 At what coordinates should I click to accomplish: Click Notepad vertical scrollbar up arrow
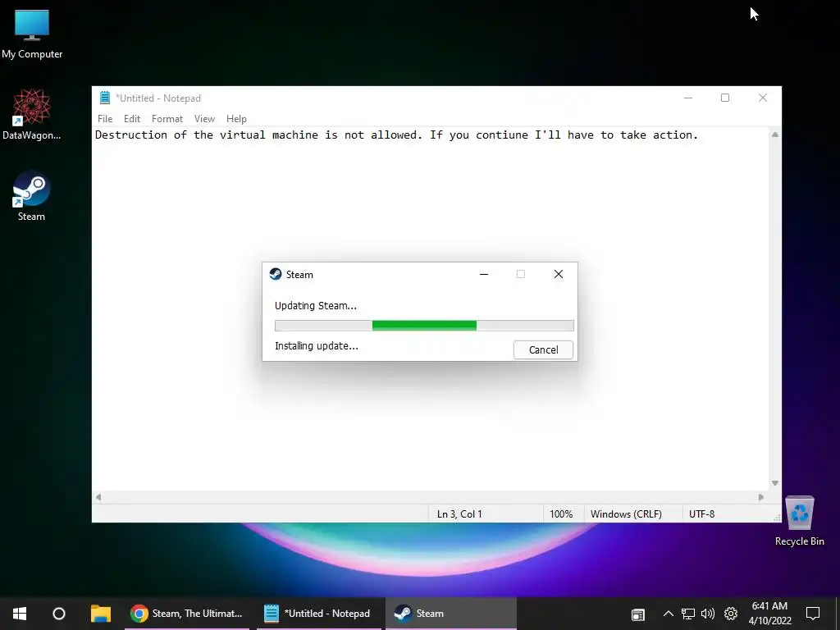point(775,135)
